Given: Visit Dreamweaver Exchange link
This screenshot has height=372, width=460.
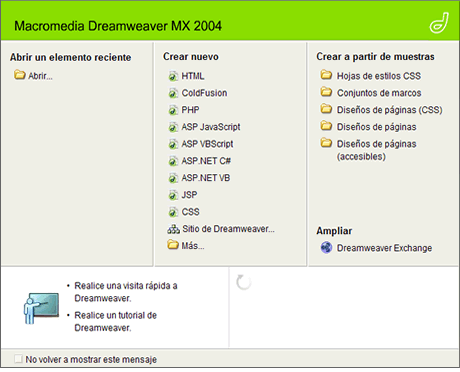Looking at the screenshot, I should point(384,248).
